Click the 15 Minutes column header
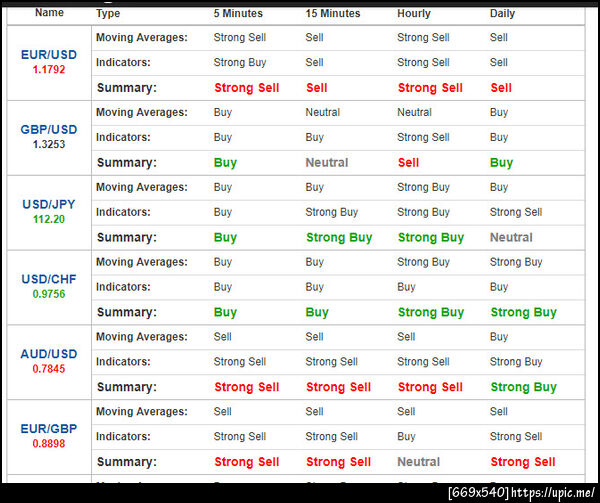The width and height of the screenshot is (600, 503). coord(333,13)
